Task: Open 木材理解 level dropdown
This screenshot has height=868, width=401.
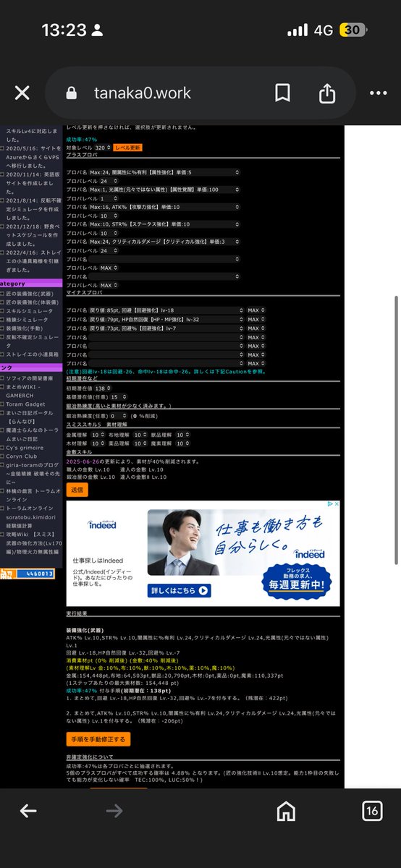Action: [x=100, y=443]
